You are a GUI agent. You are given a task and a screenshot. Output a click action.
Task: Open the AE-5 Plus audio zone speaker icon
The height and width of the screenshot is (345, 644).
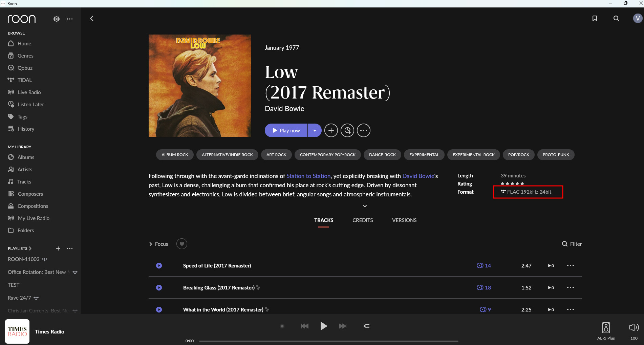pyautogui.click(x=606, y=328)
